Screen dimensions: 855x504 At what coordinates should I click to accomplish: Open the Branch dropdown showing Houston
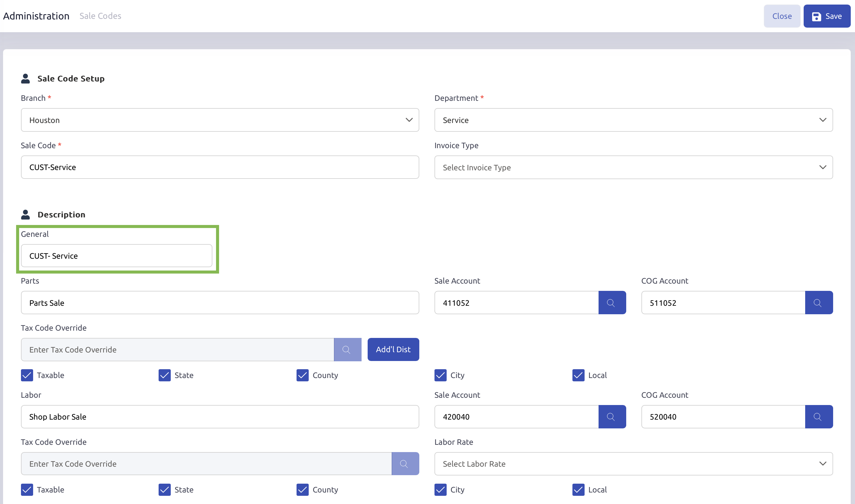click(x=220, y=120)
